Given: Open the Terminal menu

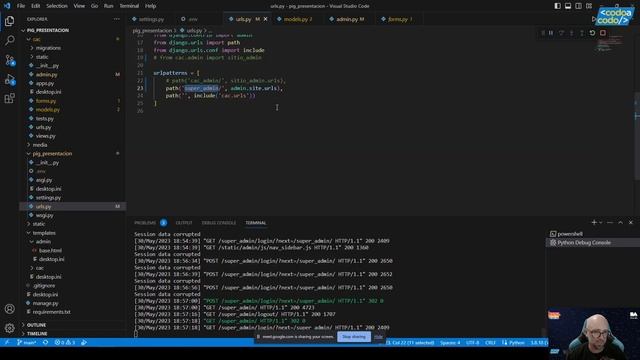Looking at the screenshot, I should coord(129,6).
